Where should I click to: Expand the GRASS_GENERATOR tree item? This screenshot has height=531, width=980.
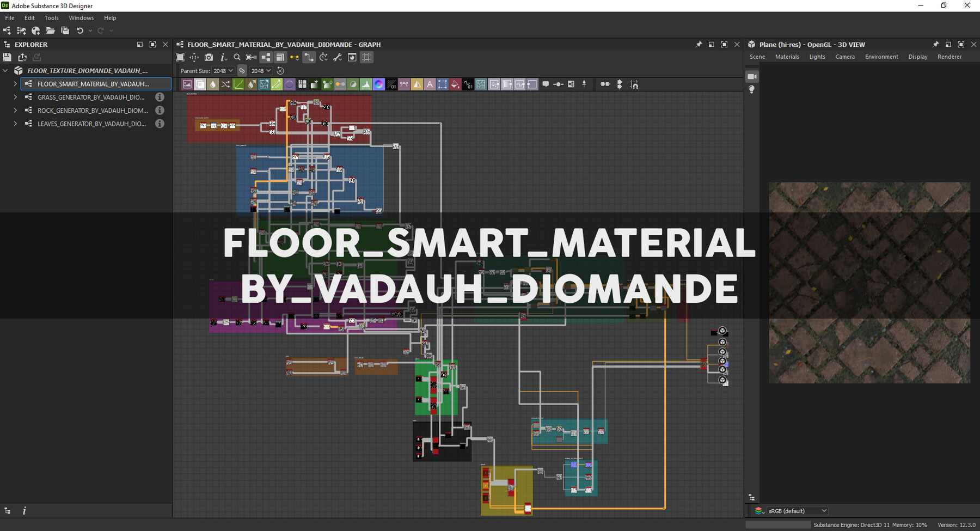(x=15, y=97)
